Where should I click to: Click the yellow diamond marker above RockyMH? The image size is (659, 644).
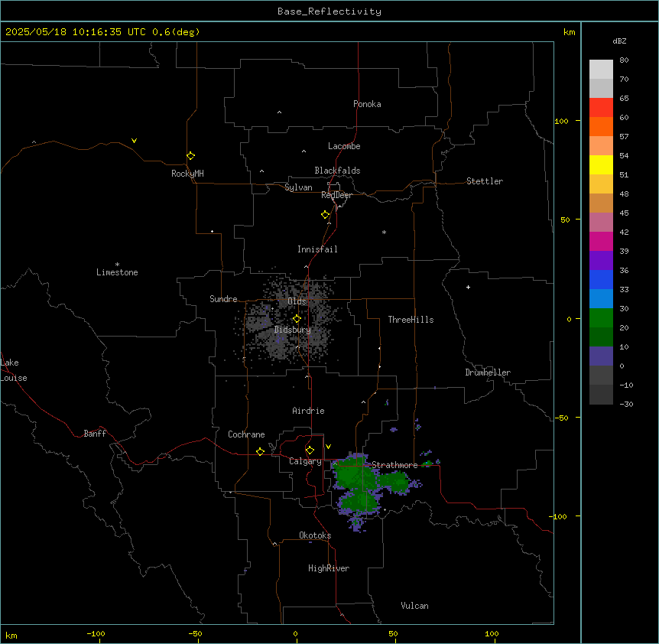coord(190,156)
